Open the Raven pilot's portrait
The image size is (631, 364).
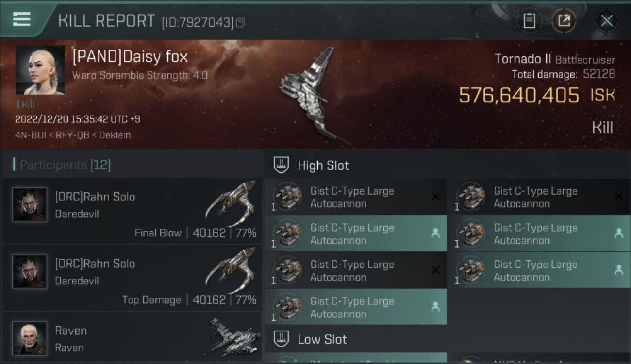click(30, 338)
